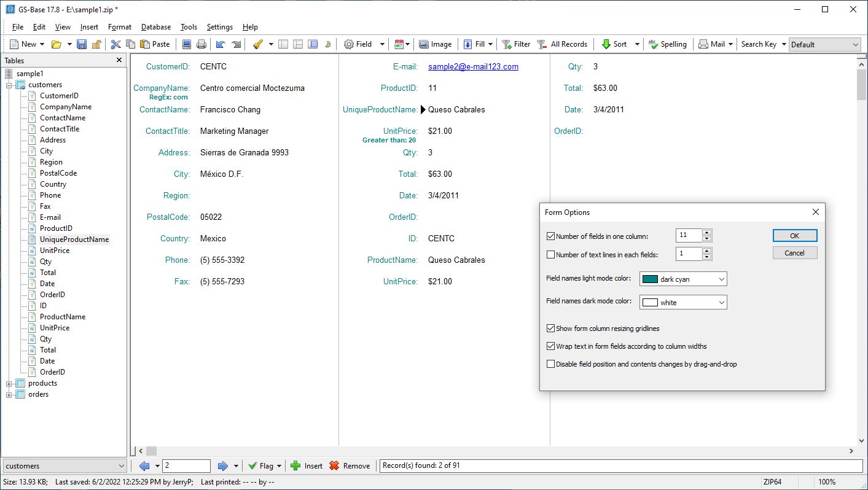
Task: Click the print preview monitor icon
Action: pos(187,44)
